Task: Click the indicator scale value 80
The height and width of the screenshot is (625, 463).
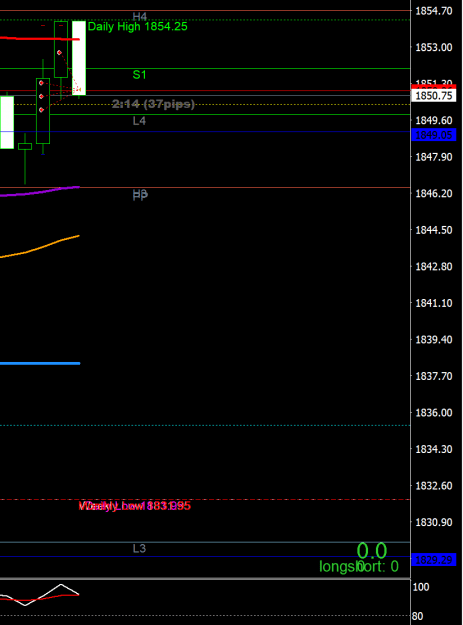Action: (x=418, y=616)
